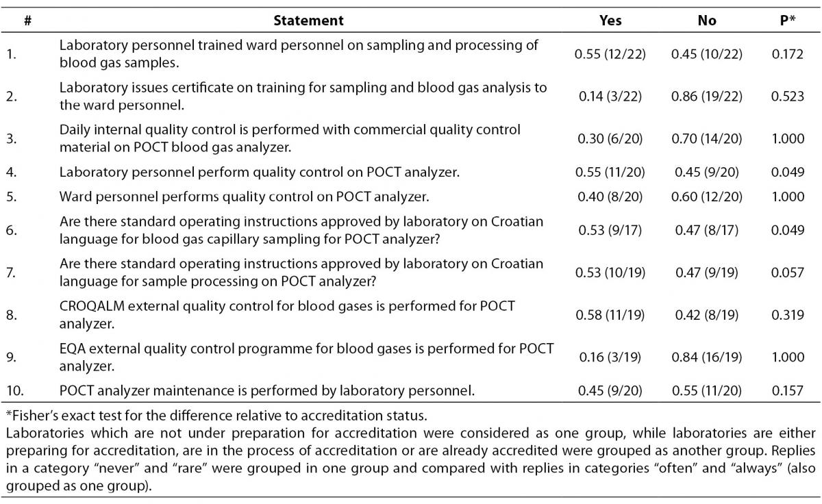Image resolution: width=822 pixels, height=504 pixels.
Task: Select statement on laboratory personnel quality control
Action: pos(259,172)
